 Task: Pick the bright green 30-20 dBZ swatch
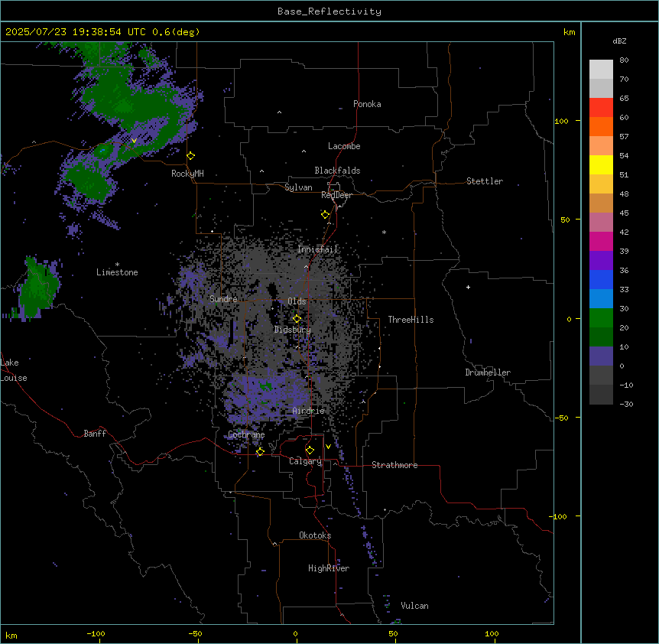click(601, 318)
